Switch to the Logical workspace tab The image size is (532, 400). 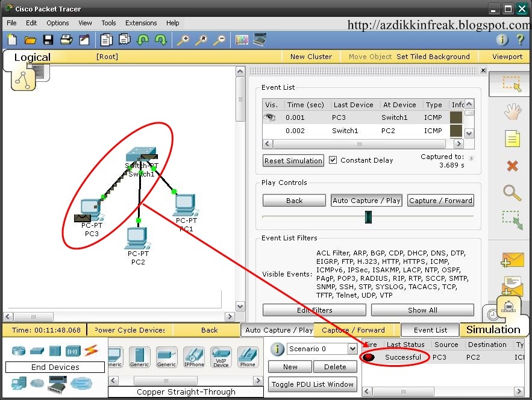point(32,57)
